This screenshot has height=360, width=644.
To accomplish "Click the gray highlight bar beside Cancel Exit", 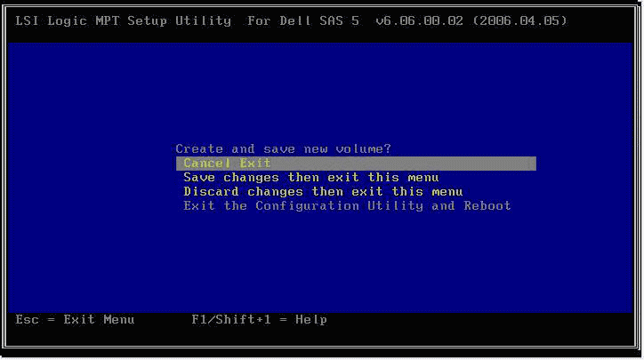I will tap(402, 164).
